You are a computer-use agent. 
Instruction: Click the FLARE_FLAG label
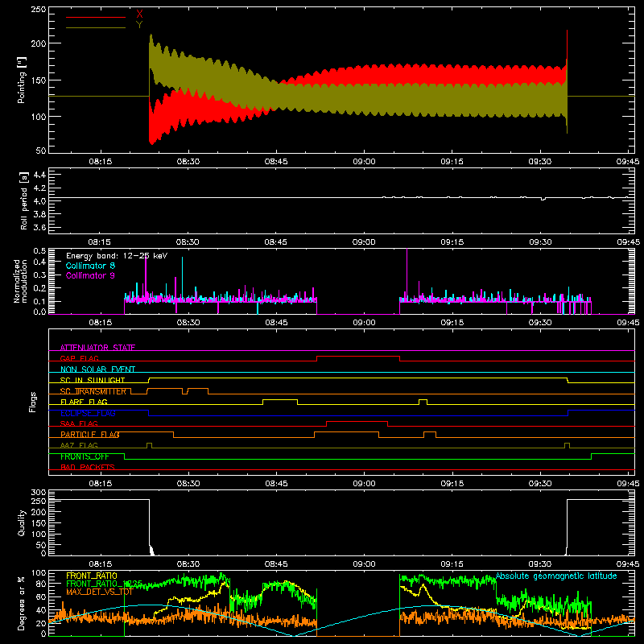(x=84, y=402)
